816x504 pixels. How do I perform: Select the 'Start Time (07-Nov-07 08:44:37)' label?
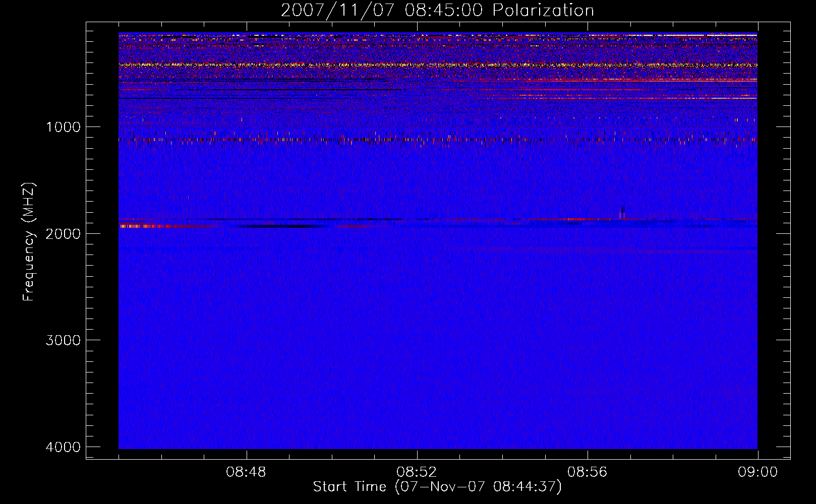click(437, 487)
